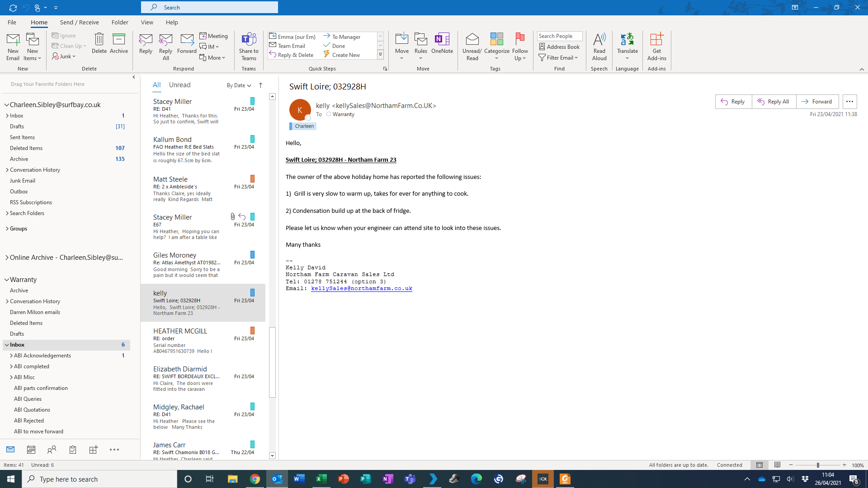Click Reply All in reading pane
The height and width of the screenshot is (488, 868).
774,102
